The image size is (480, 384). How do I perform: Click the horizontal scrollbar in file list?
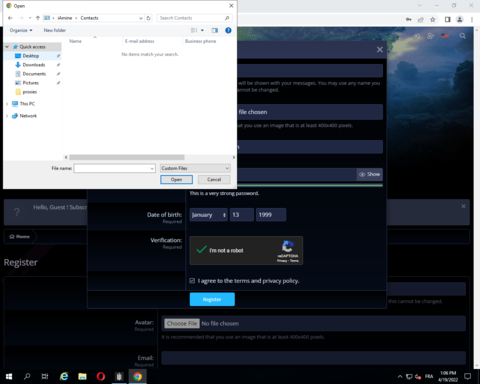(127, 157)
